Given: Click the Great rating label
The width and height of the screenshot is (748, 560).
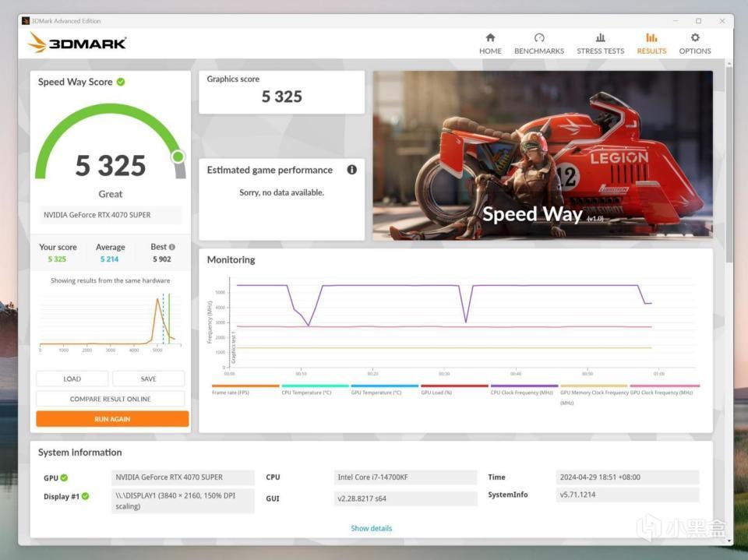Looking at the screenshot, I should tap(110, 194).
